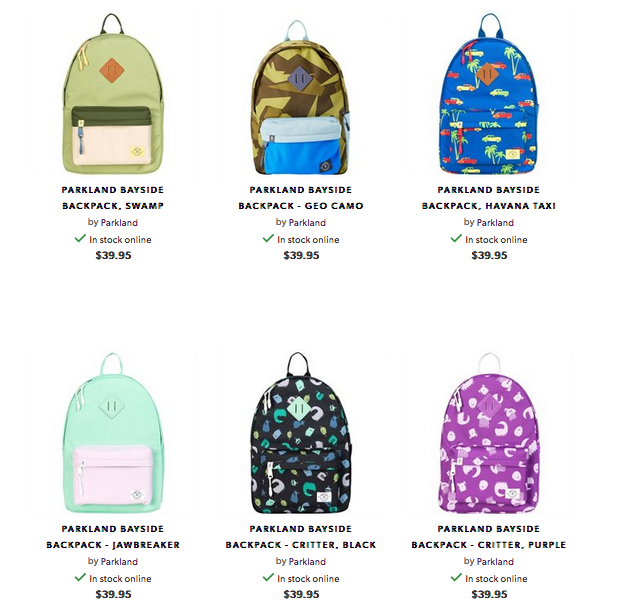This screenshot has height=614, width=628.
Task: Click the title Parkland Bayside Backpack, Swamp
Action: 113,198
